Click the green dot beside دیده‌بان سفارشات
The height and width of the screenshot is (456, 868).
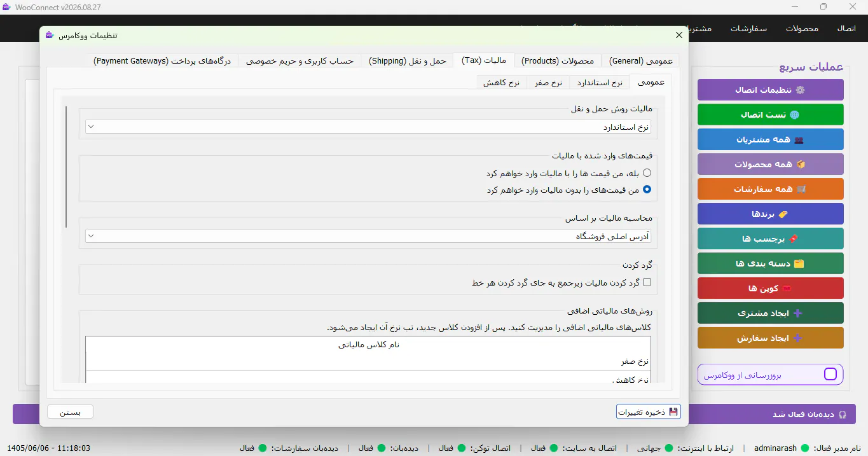click(x=263, y=448)
